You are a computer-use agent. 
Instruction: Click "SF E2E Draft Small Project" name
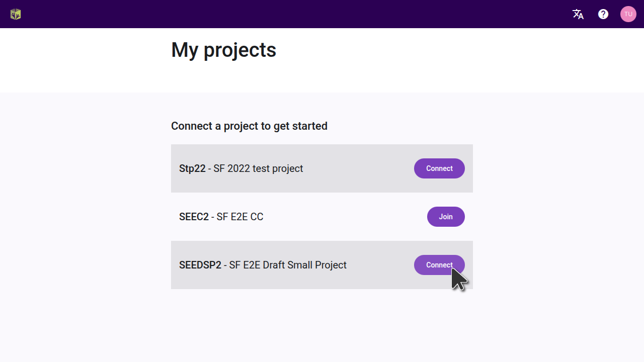[288, 265]
